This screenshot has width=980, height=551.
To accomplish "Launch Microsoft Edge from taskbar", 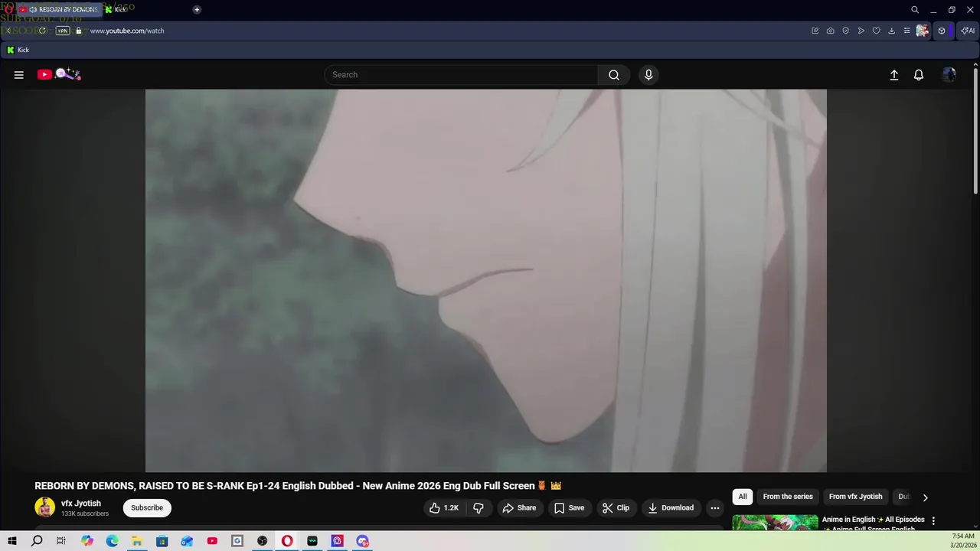I will click(x=112, y=541).
